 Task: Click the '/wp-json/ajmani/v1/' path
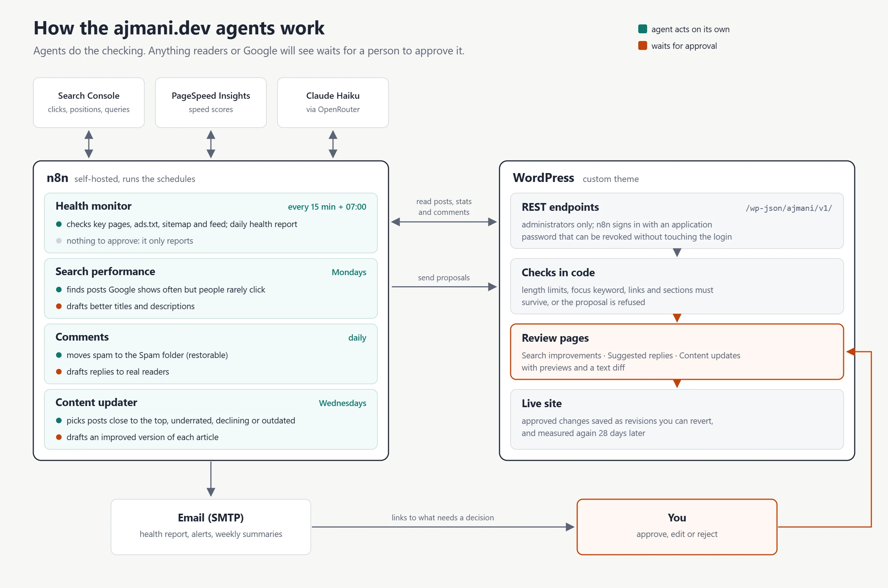click(x=788, y=208)
